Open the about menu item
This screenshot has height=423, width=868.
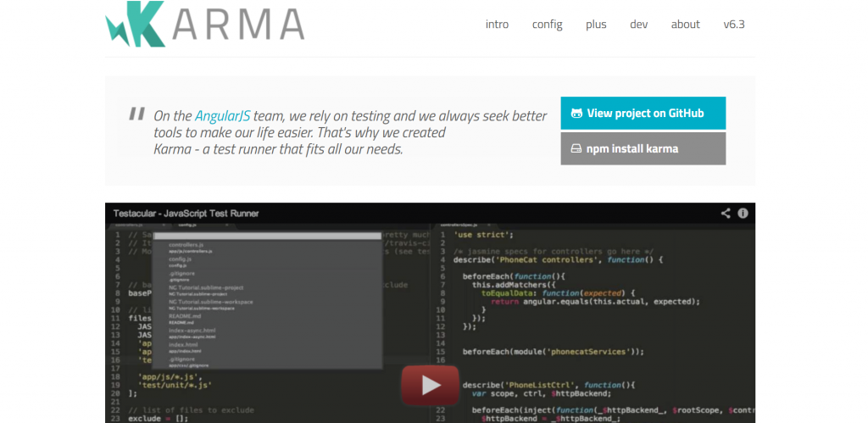point(685,25)
